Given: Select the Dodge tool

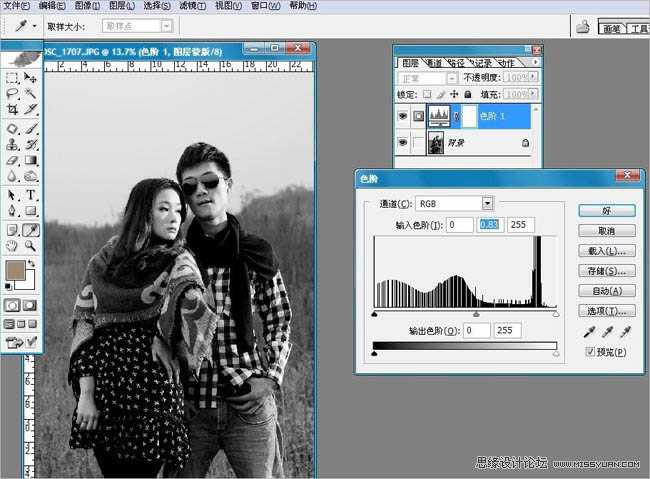Looking at the screenshot, I should pyautogui.click(x=30, y=176).
